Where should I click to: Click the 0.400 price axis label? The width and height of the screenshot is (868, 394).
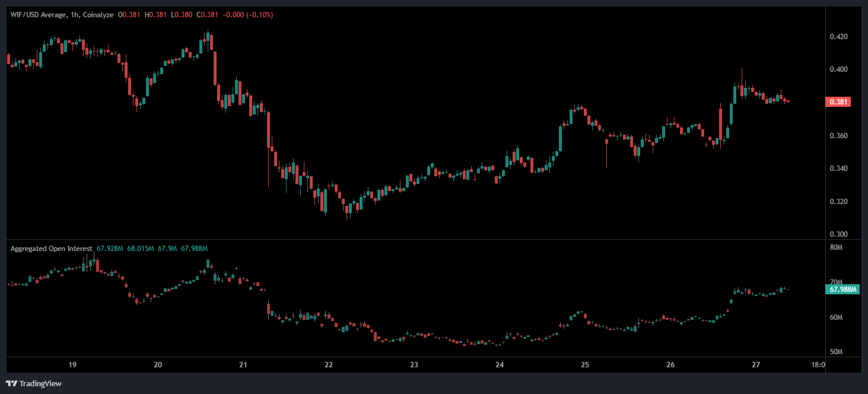pyautogui.click(x=838, y=69)
